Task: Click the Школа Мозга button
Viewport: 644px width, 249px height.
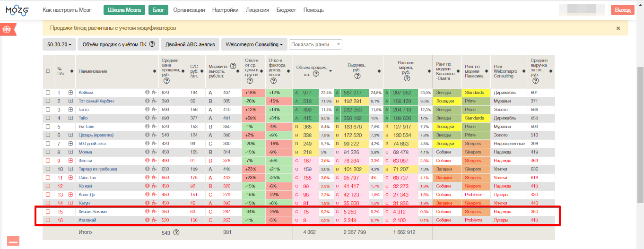Action: point(124,10)
